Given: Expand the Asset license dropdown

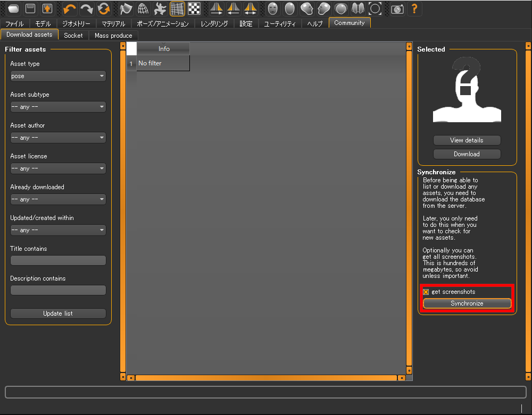Looking at the screenshot, I should point(57,168).
